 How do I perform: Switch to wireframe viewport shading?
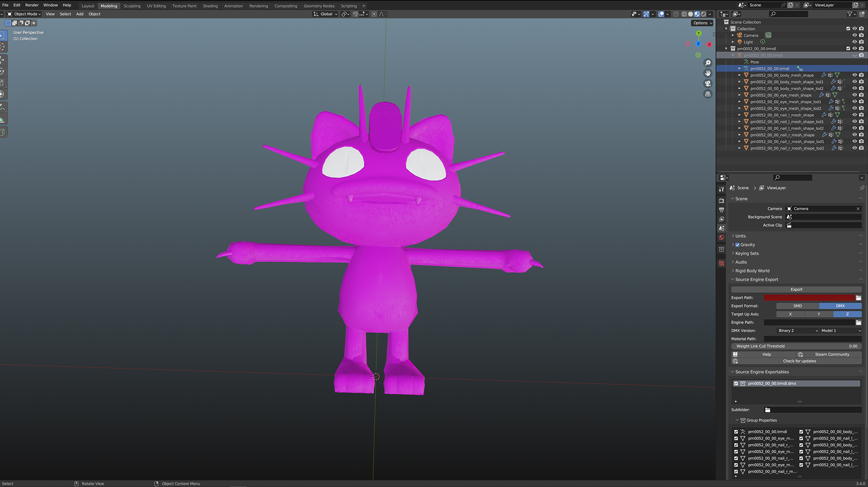point(684,14)
